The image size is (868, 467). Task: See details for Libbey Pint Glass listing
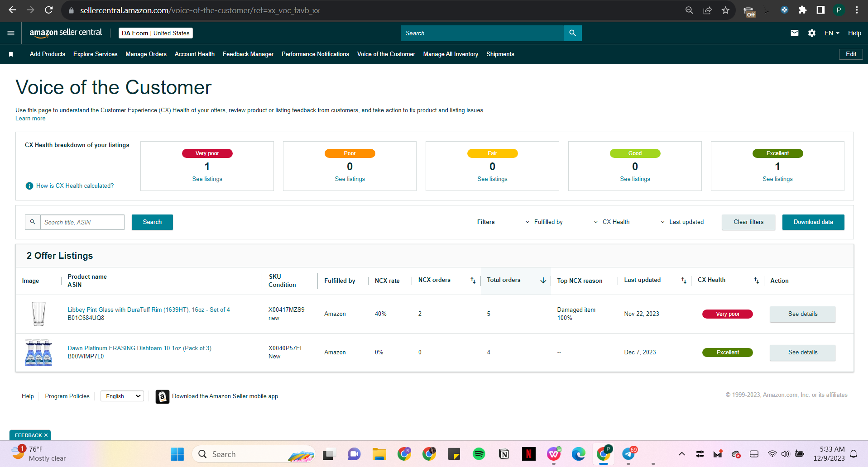click(803, 314)
